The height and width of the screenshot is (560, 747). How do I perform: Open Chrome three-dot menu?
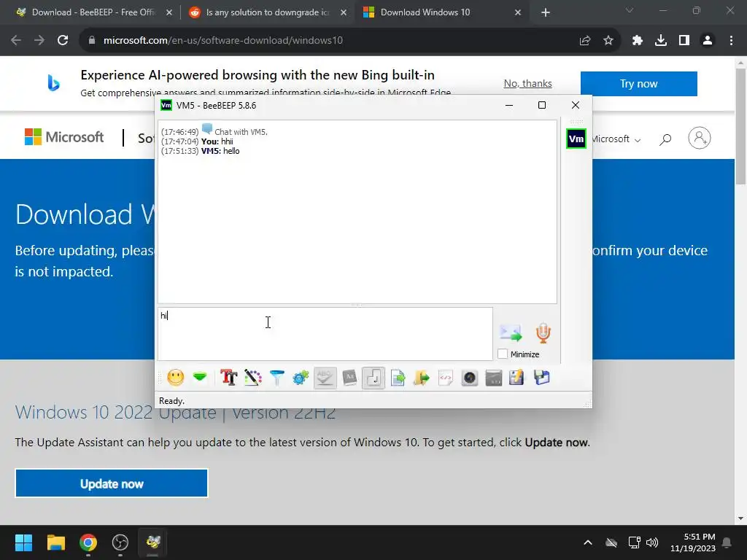(731, 41)
